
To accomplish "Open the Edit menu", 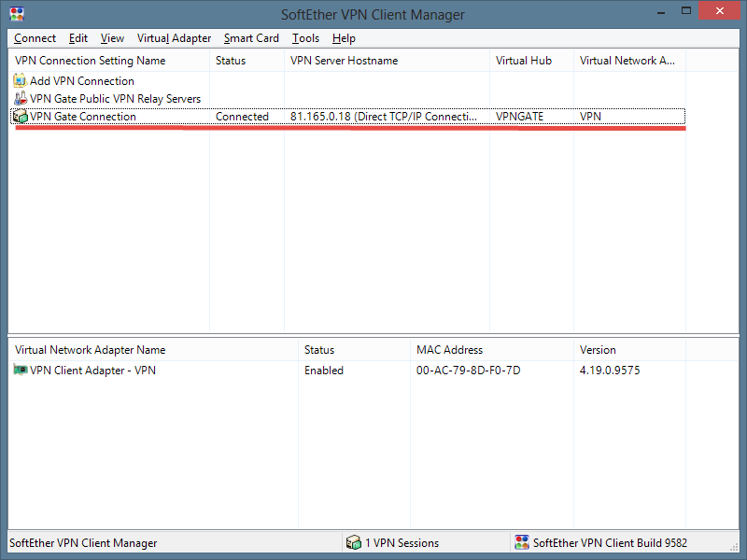I will pos(78,38).
